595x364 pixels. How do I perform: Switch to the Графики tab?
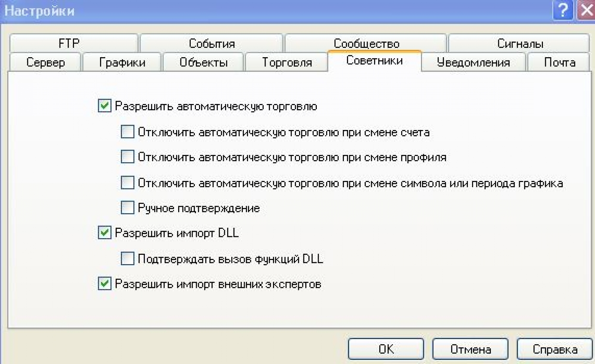[x=122, y=62]
